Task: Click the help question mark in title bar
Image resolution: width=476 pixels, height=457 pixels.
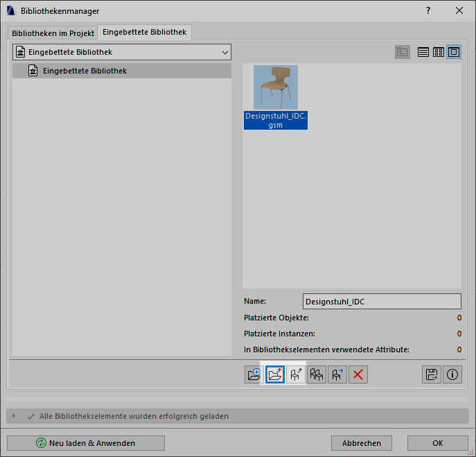Action: tap(428, 10)
